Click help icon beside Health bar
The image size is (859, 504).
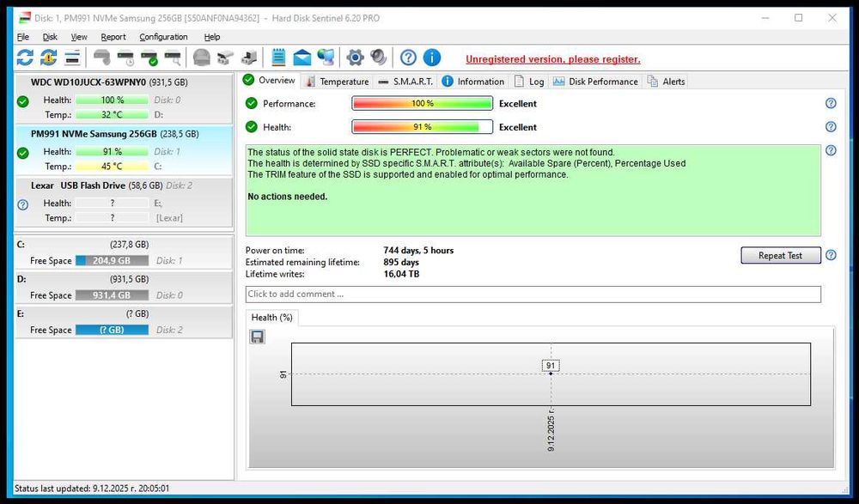pos(831,126)
